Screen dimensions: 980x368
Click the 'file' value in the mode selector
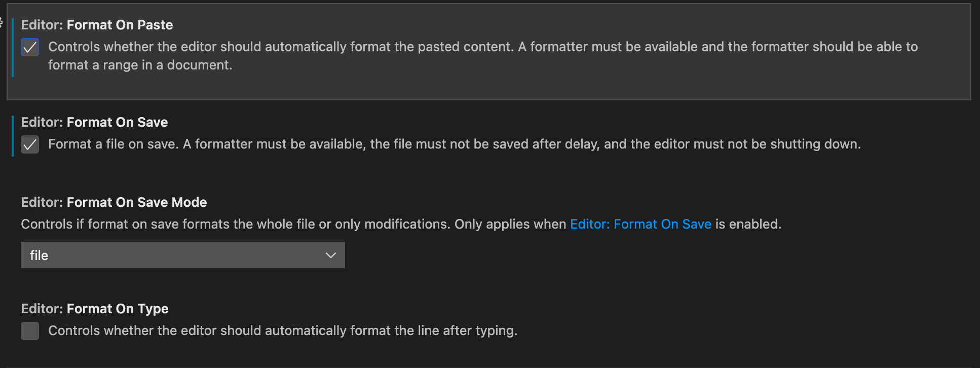click(40, 255)
